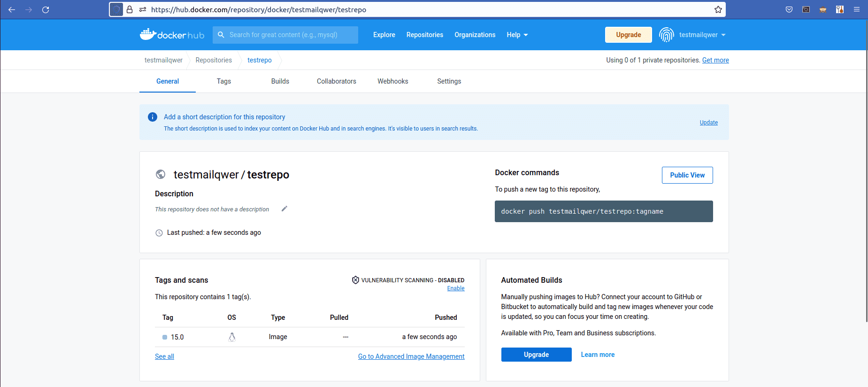Image resolution: width=868 pixels, height=387 pixels.
Task: Click the terminal extension icon in toolbar
Action: (x=806, y=9)
